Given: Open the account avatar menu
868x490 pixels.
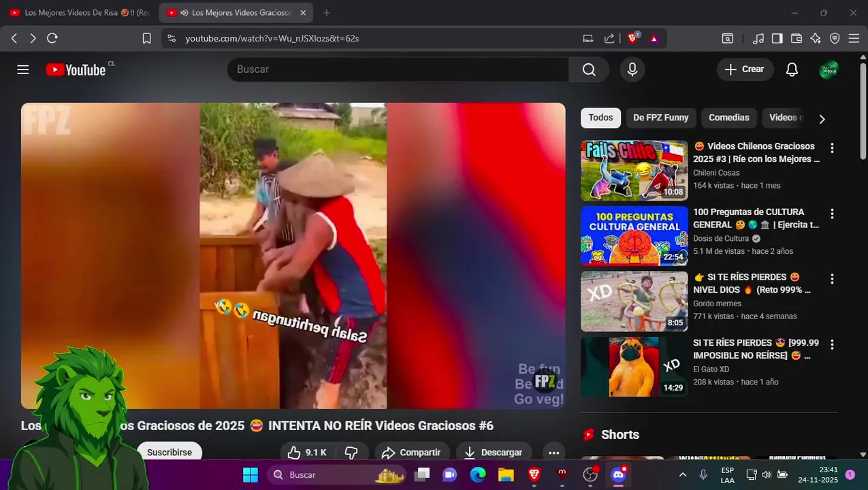Looking at the screenshot, I should point(829,69).
